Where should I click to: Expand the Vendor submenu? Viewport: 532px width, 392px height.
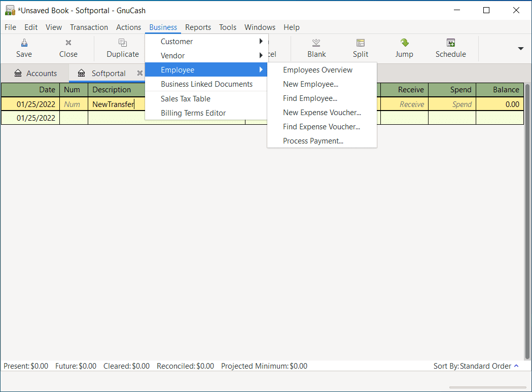[x=206, y=56]
